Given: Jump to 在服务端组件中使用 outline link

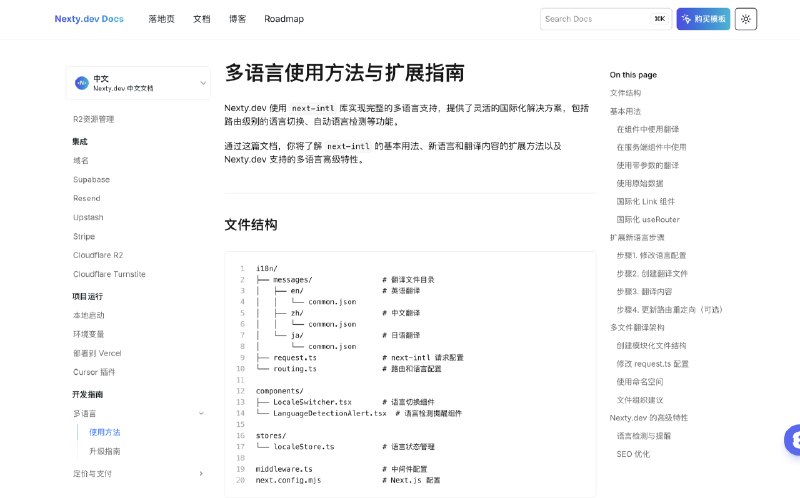Looking at the screenshot, I should click(x=651, y=147).
